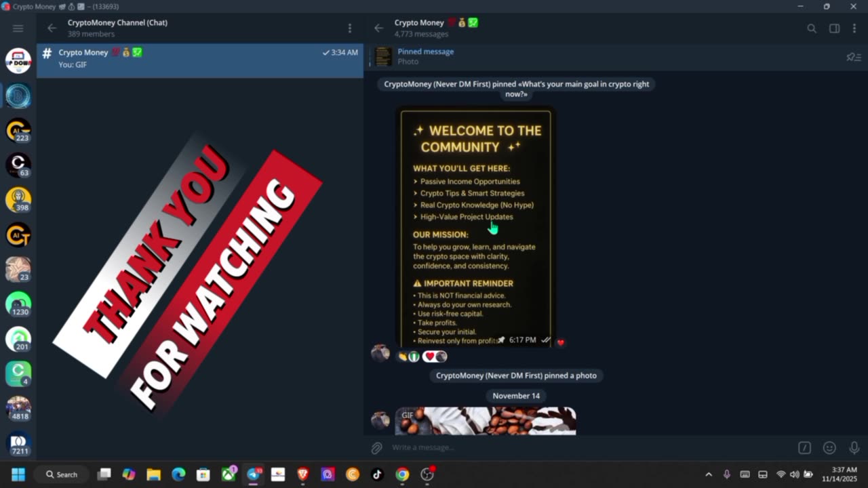Open the emoji picker
Image resolution: width=868 pixels, height=488 pixels.
click(x=829, y=447)
